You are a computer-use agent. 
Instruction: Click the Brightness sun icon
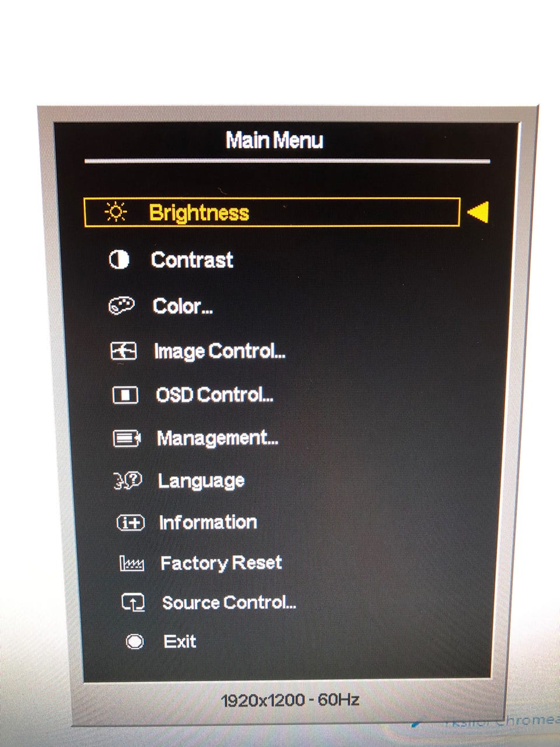116,212
